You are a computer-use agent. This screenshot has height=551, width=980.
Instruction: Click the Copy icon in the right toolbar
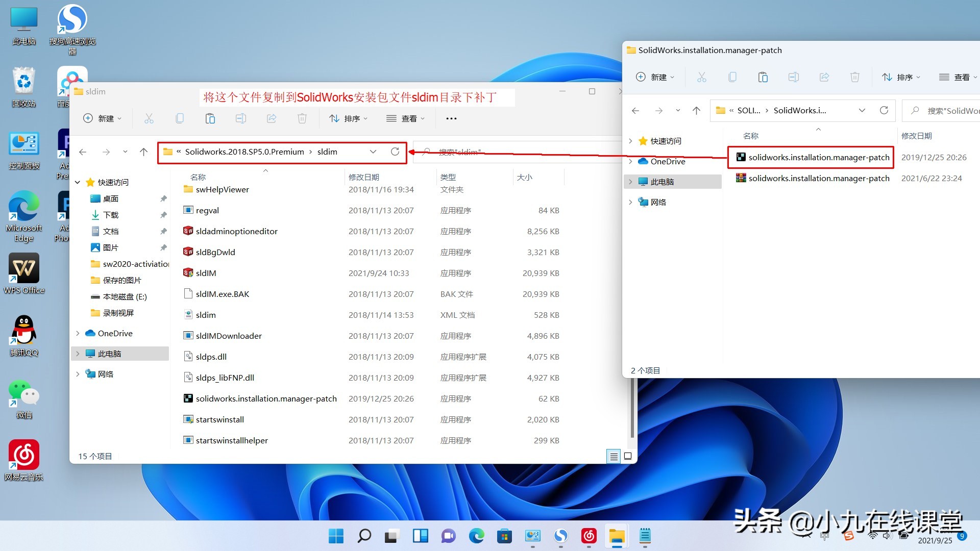click(732, 77)
